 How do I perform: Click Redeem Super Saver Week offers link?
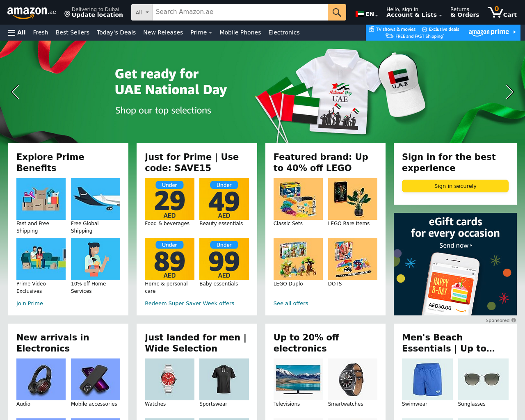pyautogui.click(x=189, y=304)
